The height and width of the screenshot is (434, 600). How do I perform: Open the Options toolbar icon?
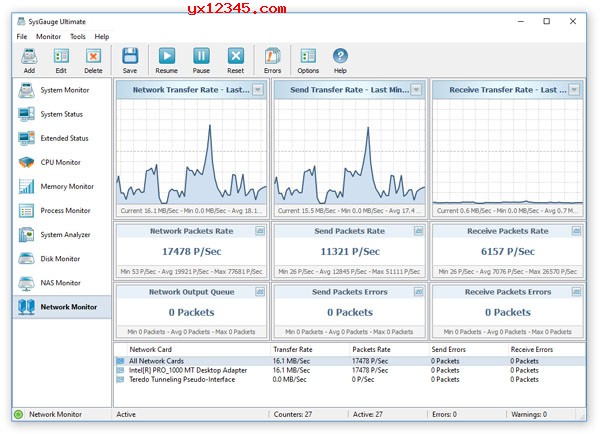pos(308,56)
